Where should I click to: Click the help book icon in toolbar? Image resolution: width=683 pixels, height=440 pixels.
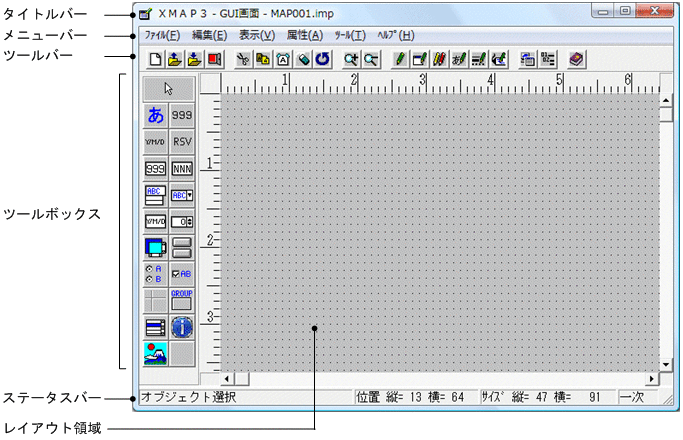pyautogui.click(x=575, y=60)
